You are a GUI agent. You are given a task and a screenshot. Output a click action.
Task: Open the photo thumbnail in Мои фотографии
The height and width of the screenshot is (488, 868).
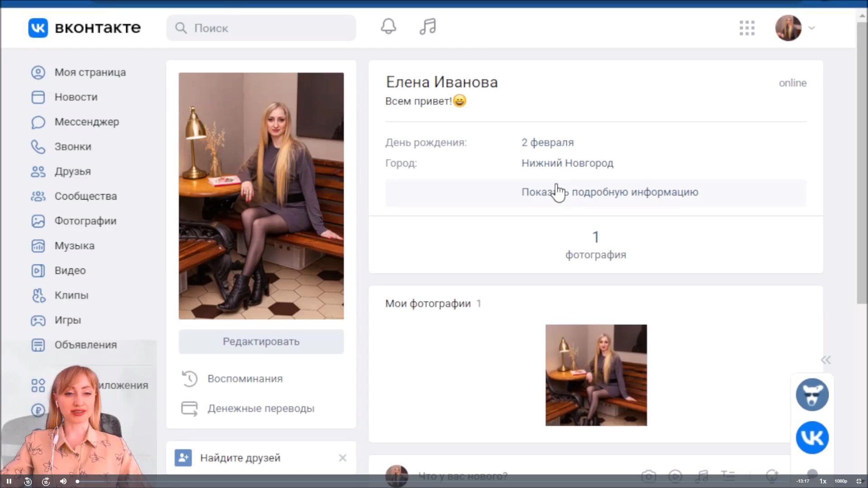[596, 375]
